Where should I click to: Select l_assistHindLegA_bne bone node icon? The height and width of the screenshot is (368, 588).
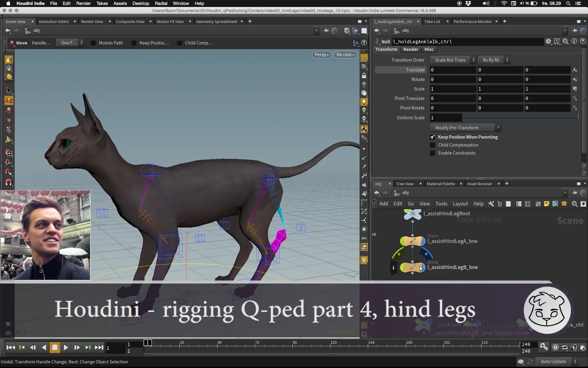point(412,241)
